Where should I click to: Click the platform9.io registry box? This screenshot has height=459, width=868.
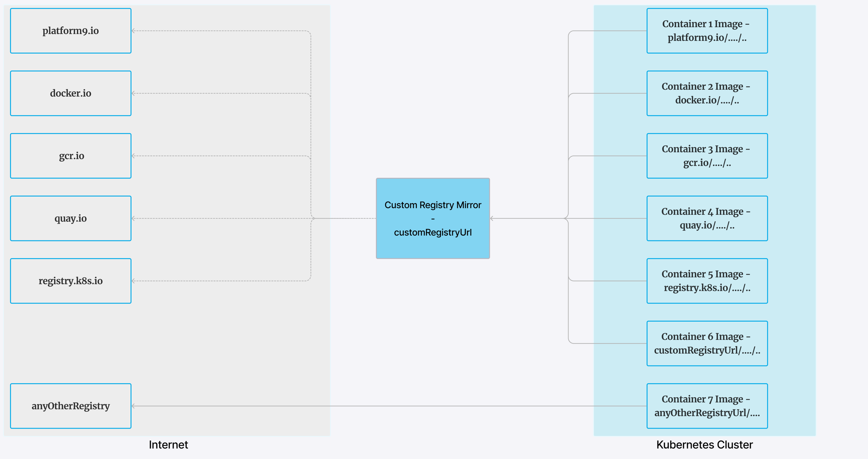tap(70, 31)
